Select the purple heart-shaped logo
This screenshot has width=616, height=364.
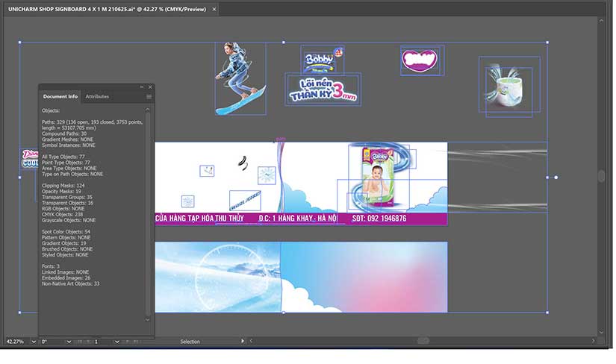pos(420,60)
